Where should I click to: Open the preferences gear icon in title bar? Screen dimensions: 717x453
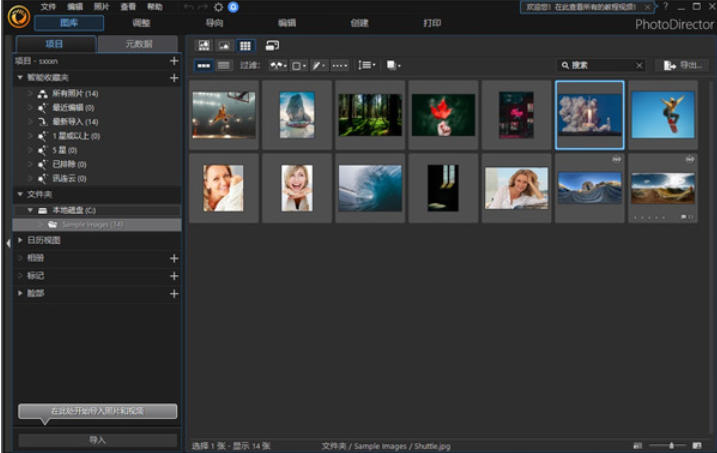(219, 7)
